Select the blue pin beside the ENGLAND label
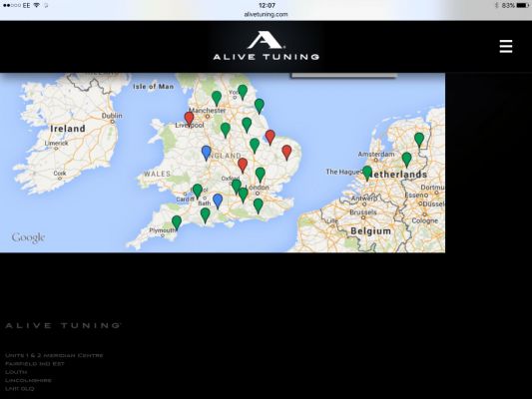Viewport: 532px width, 399px height. 206,153
